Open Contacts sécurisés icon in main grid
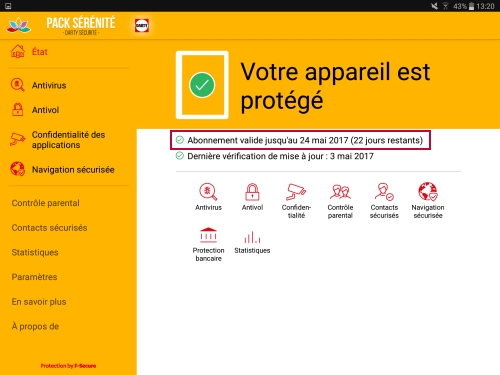Image resolution: width=500 pixels, height=375 pixels. [x=384, y=192]
